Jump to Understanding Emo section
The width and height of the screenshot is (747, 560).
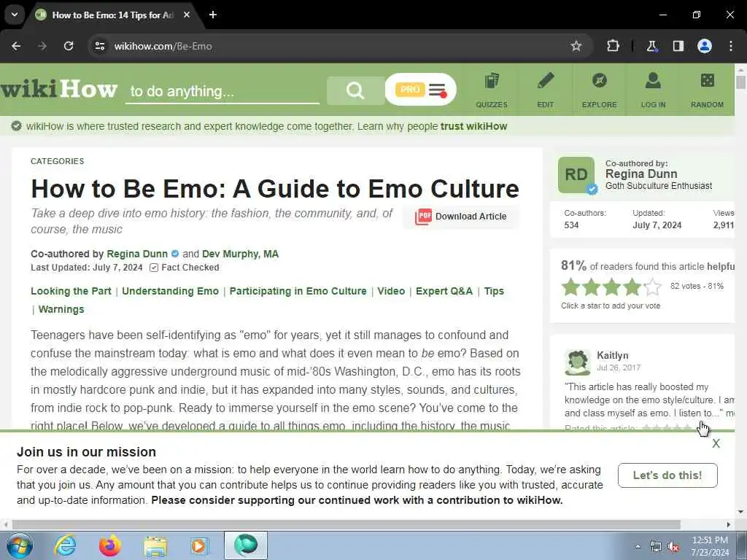click(170, 291)
